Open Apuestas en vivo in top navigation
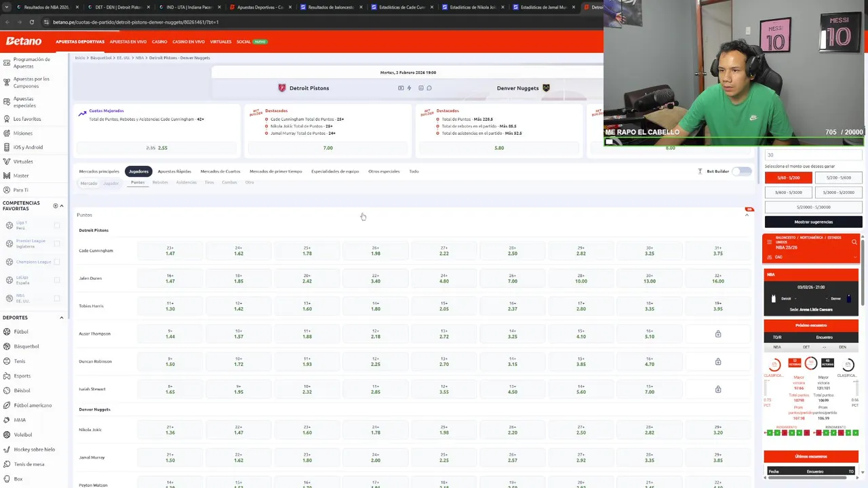 point(128,41)
